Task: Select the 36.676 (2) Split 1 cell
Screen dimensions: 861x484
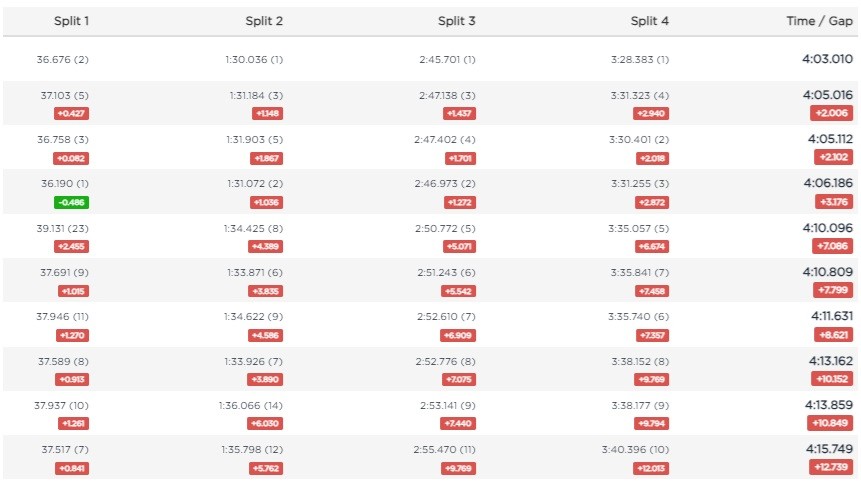Action: click(x=63, y=59)
